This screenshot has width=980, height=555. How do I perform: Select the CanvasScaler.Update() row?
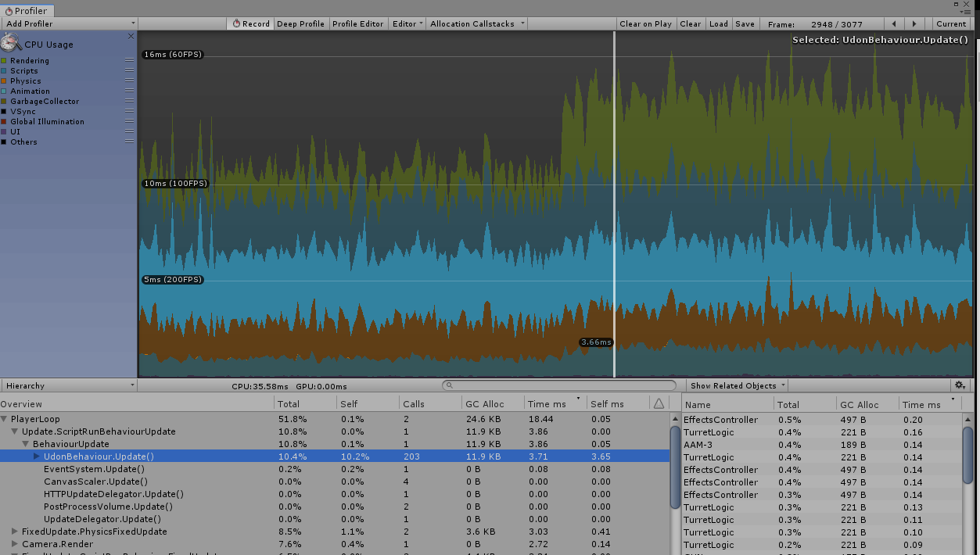[335, 482]
